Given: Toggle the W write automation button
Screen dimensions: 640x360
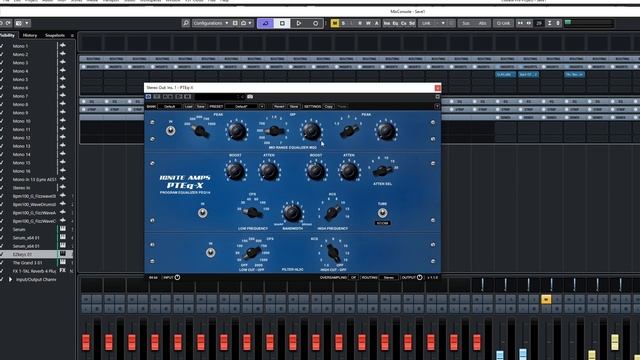Looking at the screenshot, I should [x=368, y=23].
